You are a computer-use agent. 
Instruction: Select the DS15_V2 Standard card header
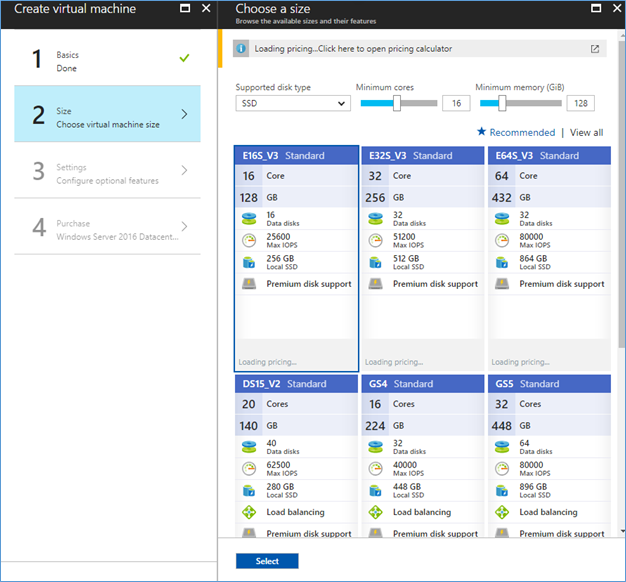pos(296,384)
